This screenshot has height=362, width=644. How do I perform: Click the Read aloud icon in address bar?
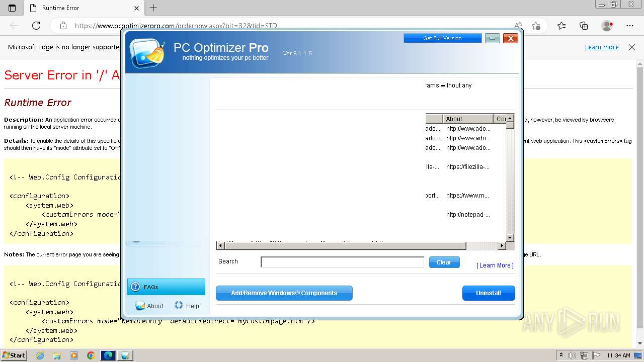(x=518, y=26)
